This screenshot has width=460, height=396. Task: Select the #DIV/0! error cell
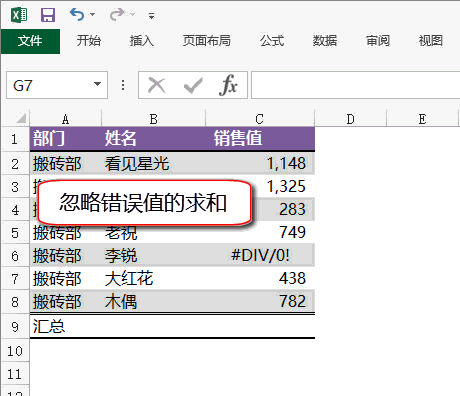point(260,255)
